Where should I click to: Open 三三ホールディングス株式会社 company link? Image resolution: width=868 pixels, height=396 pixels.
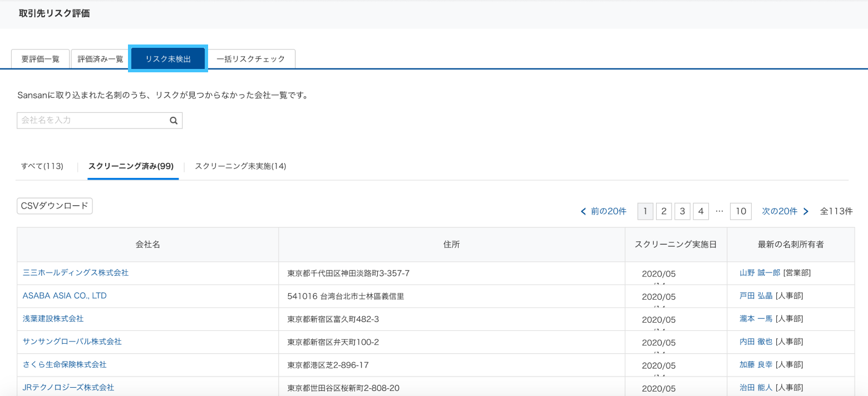coord(76,273)
